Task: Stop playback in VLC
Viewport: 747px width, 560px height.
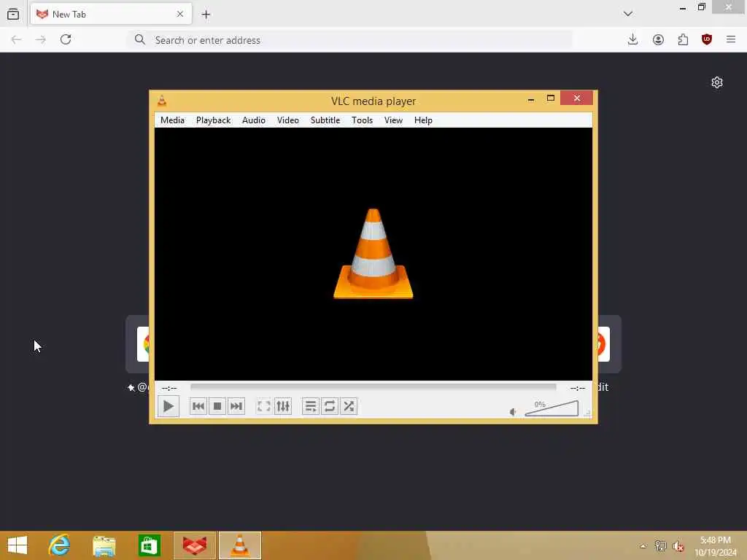Action: [x=217, y=406]
